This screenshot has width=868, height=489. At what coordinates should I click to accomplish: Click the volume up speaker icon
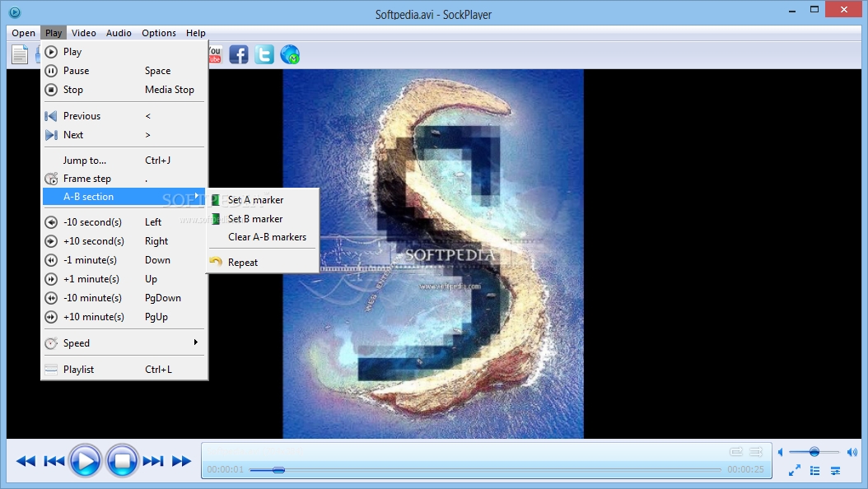click(x=852, y=452)
